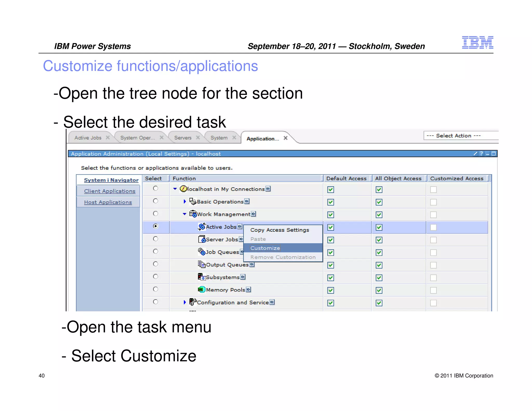This screenshot has height=411, width=532.
Task: Open task menu arrow beside Output Queues
Action: tap(252, 264)
